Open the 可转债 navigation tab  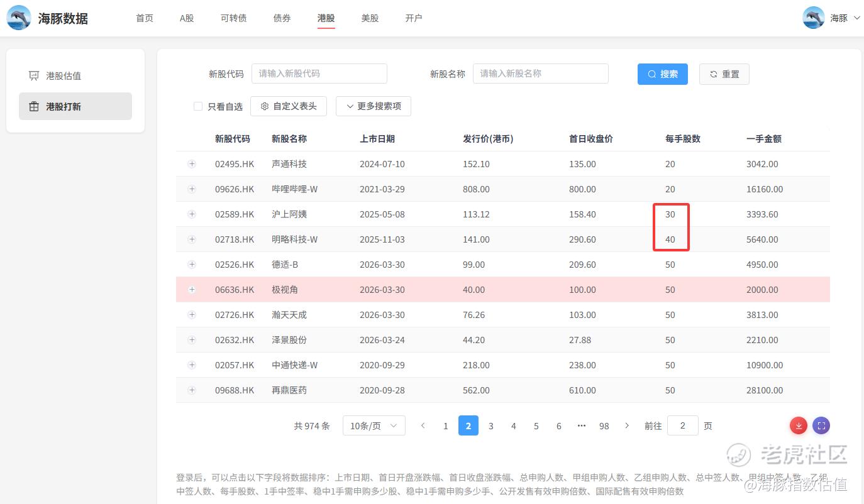[x=233, y=18]
